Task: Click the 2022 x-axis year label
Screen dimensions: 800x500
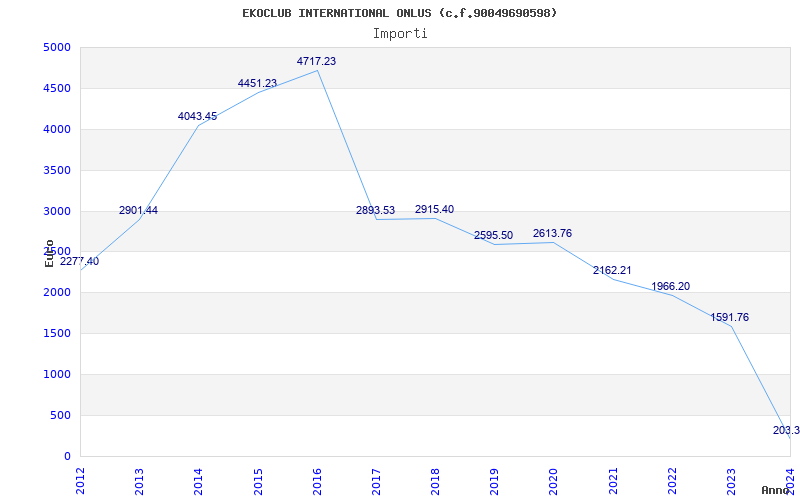Action: (672, 481)
